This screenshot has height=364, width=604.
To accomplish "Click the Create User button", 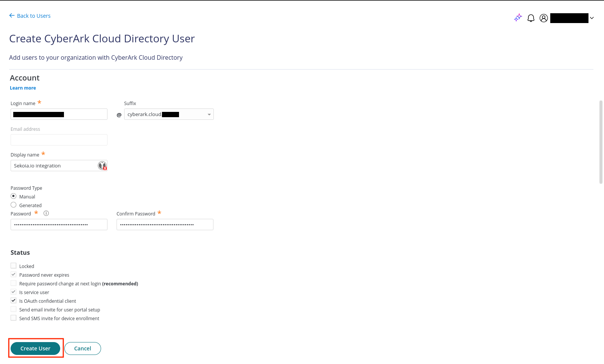I will coord(36,349).
